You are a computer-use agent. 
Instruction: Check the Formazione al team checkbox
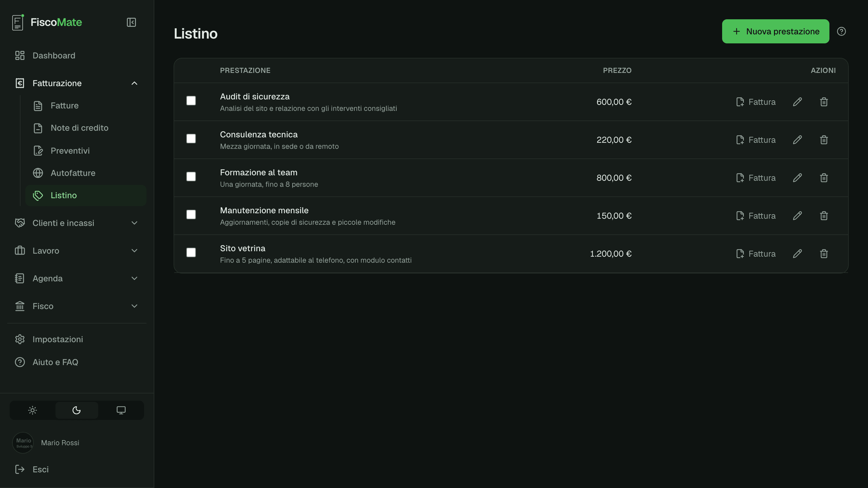coord(191,177)
